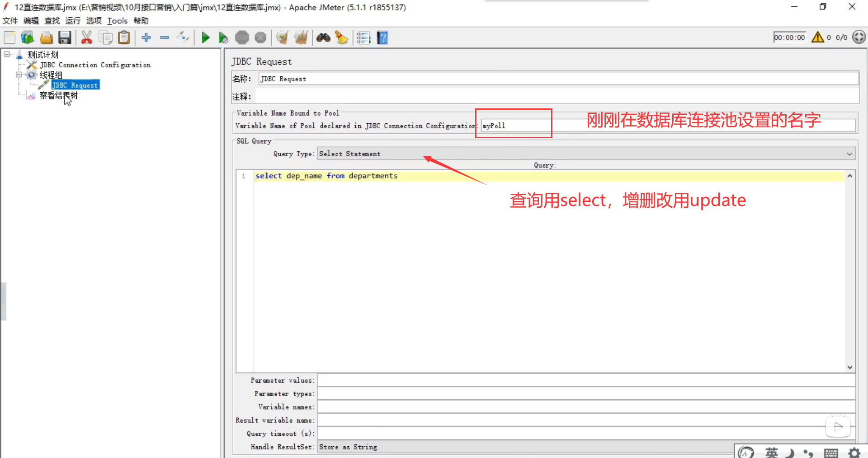Select 测试计划 root in tree
Image resolution: width=868 pixels, height=458 pixels.
point(43,55)
